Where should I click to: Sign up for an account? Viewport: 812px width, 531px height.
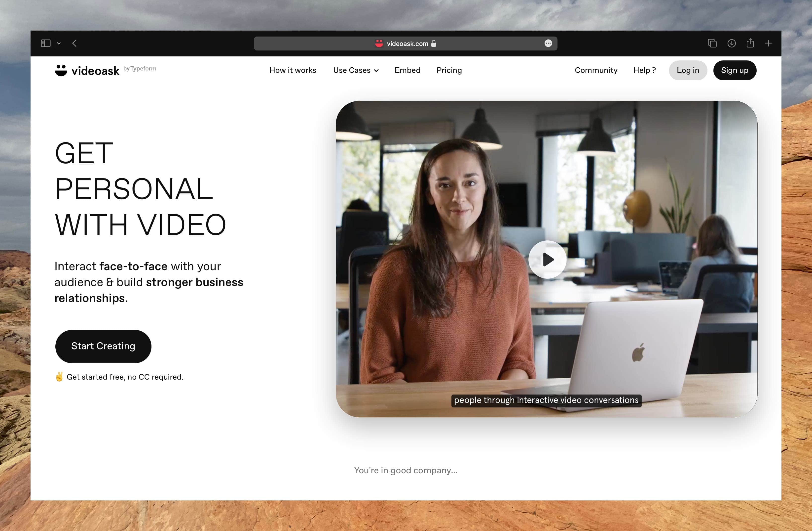point(735,70)
